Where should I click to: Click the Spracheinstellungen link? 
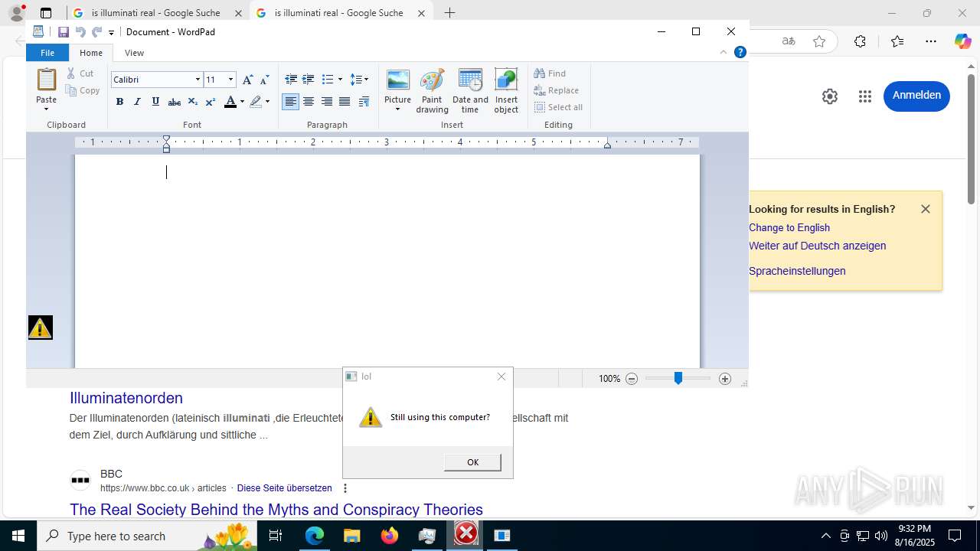coord(797,271)
